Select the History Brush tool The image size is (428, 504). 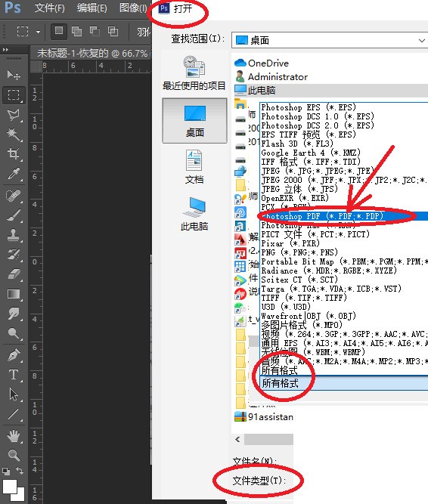13,254
